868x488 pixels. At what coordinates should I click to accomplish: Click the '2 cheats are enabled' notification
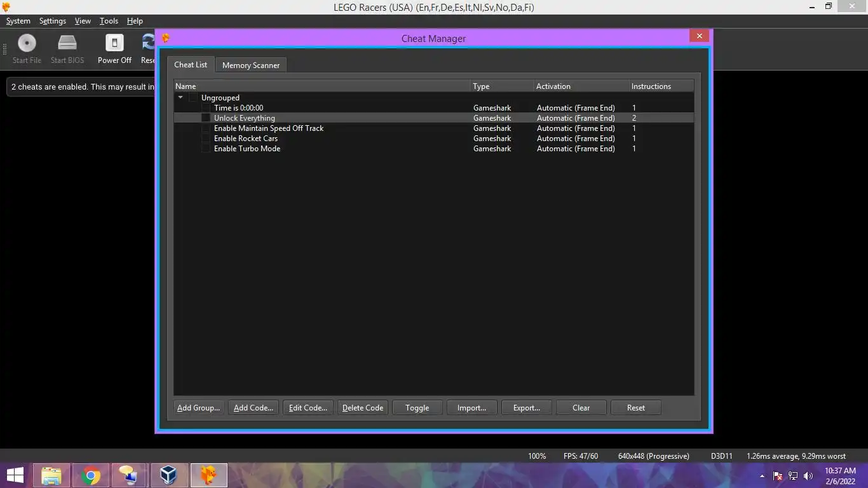[x=81, y=87]
